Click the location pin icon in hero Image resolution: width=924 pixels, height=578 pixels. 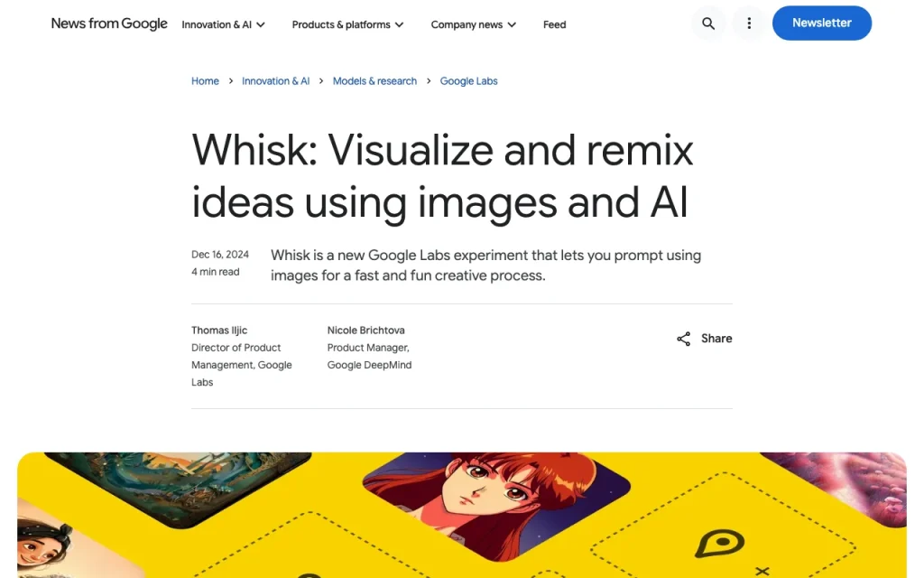coord(719,543)
